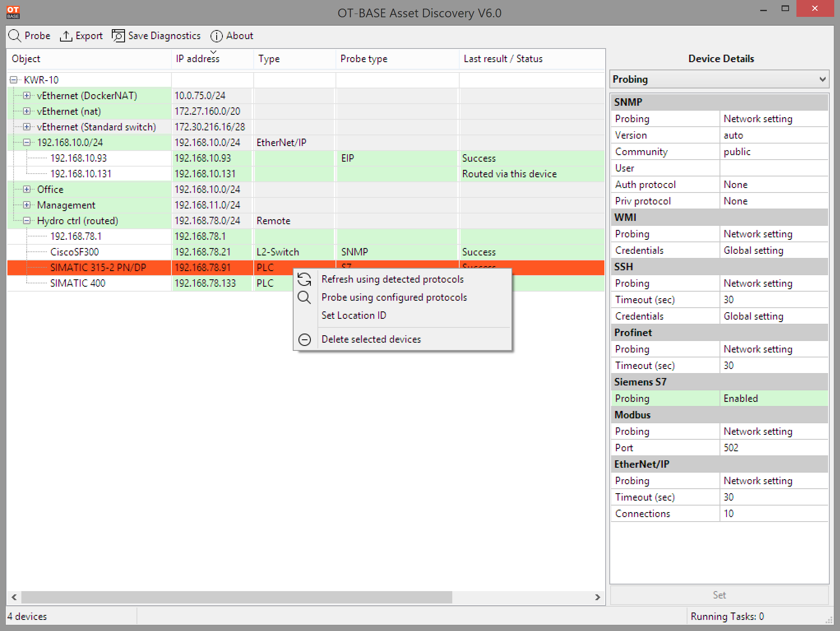Click the horizontal scrollbar left arrow
This screenshot has height=631, width=840.
coord(14,597)
